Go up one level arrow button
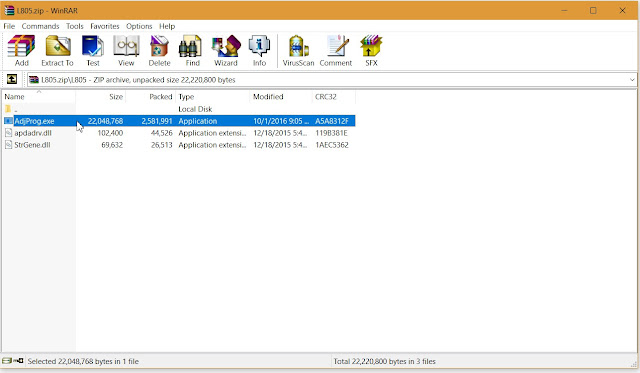The image size is (640, 373). pos(12,79)
